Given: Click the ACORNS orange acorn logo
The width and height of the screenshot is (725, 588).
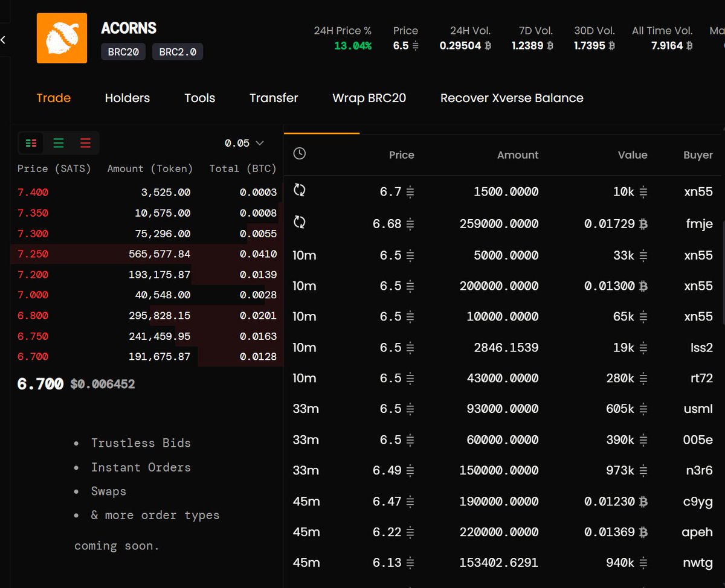Looking at the screenshot, I should coord(62,38).
